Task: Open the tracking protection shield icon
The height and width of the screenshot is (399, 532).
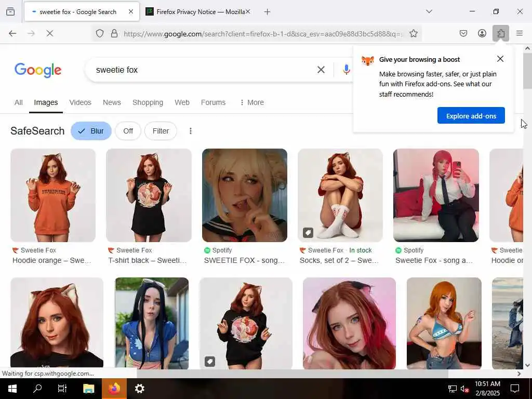Action: pos(99,33)
